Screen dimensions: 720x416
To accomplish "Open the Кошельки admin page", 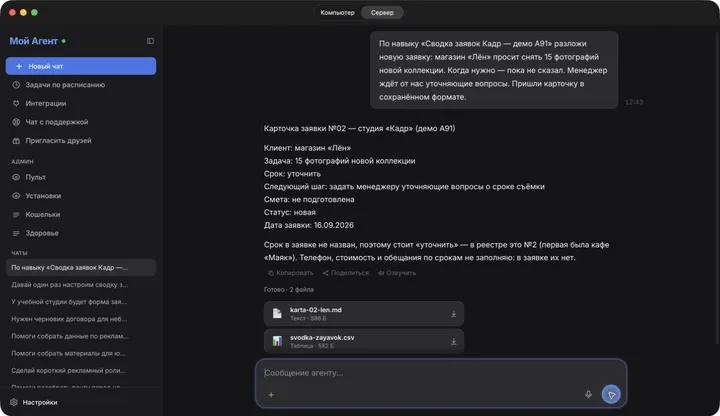I will pyautogui.click(x=81, y=214).
